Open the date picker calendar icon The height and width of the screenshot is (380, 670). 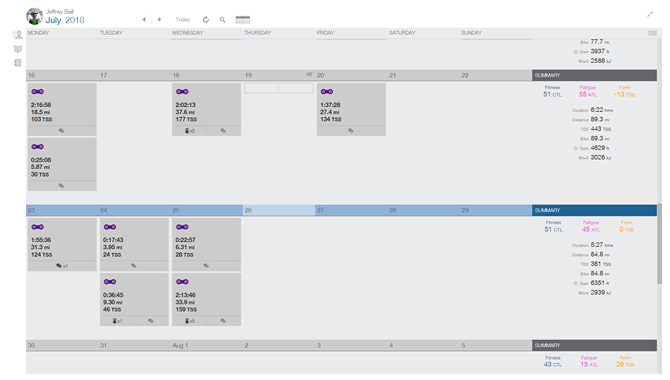tap(243, 19)
